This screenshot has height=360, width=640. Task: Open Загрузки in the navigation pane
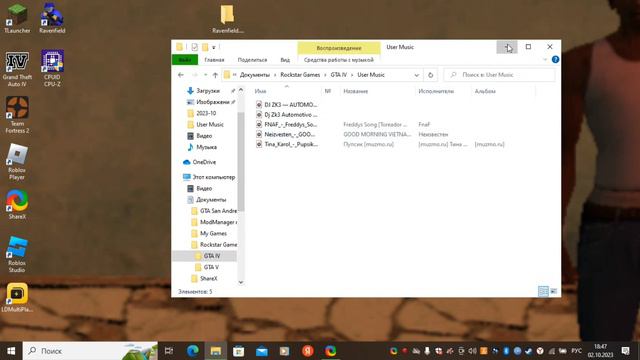[x=208, y=91]
